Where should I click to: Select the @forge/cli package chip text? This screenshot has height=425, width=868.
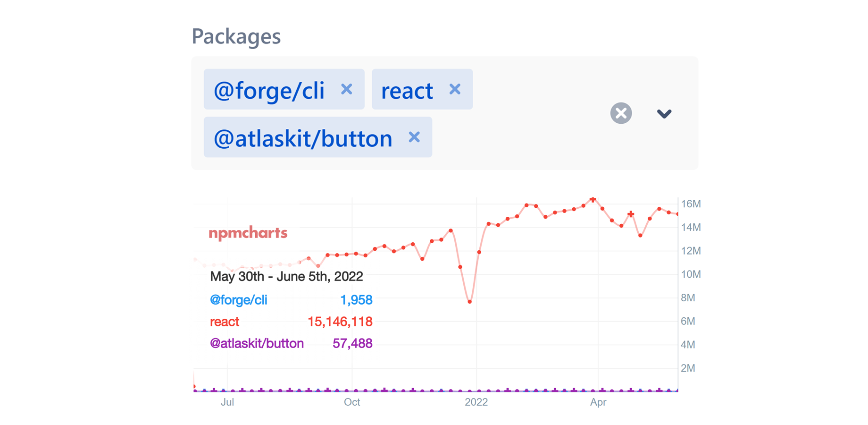269,90
